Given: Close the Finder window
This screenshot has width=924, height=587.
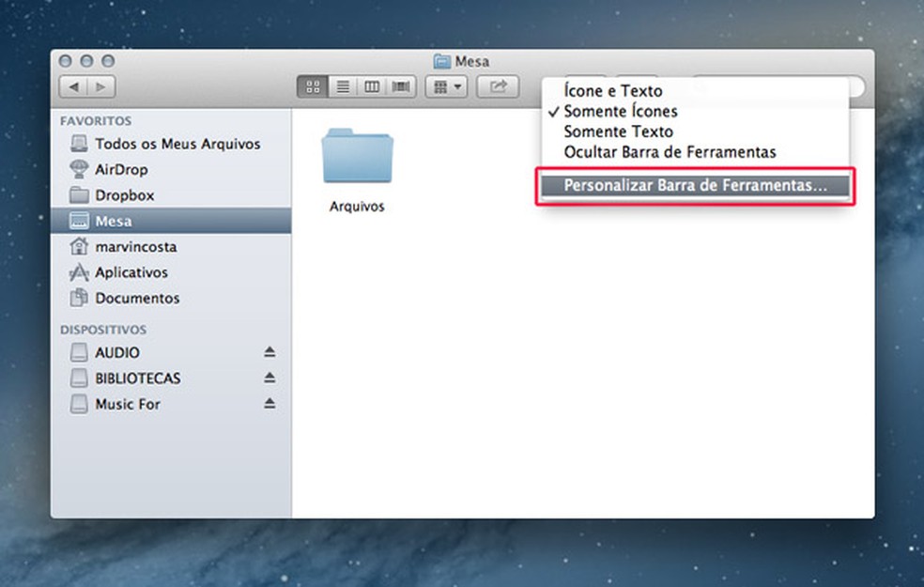Looking at the screenshot, I should point(66,61).
